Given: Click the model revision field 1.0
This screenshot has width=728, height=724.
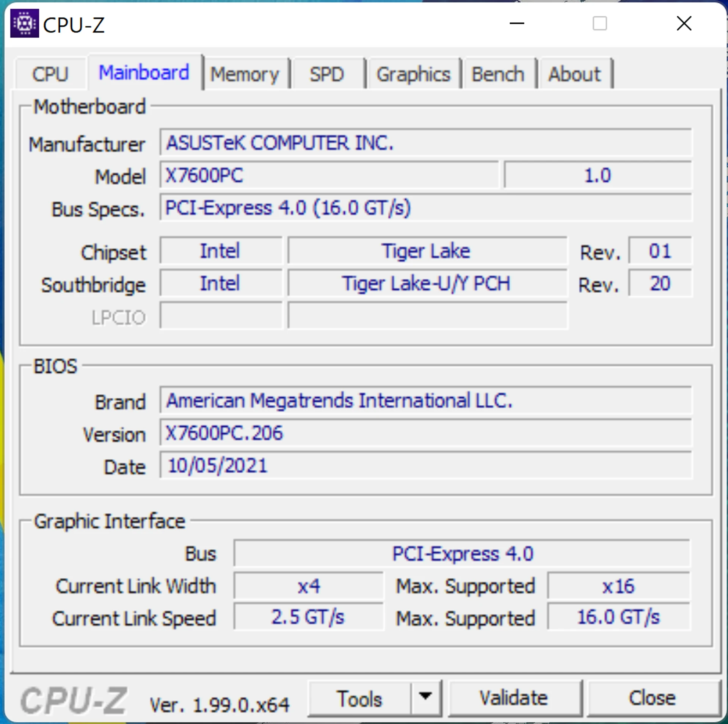Looking at the screenshot, I should point(598,175).
